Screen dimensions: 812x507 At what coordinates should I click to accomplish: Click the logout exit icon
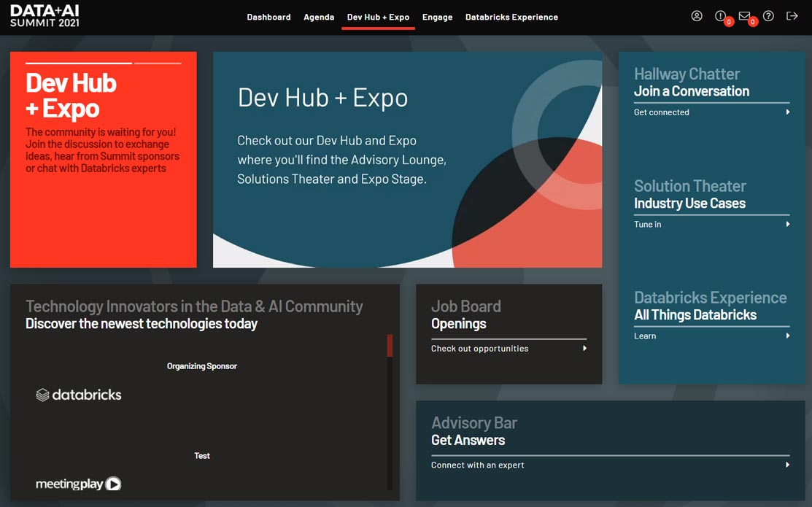(x=792, y=16)
